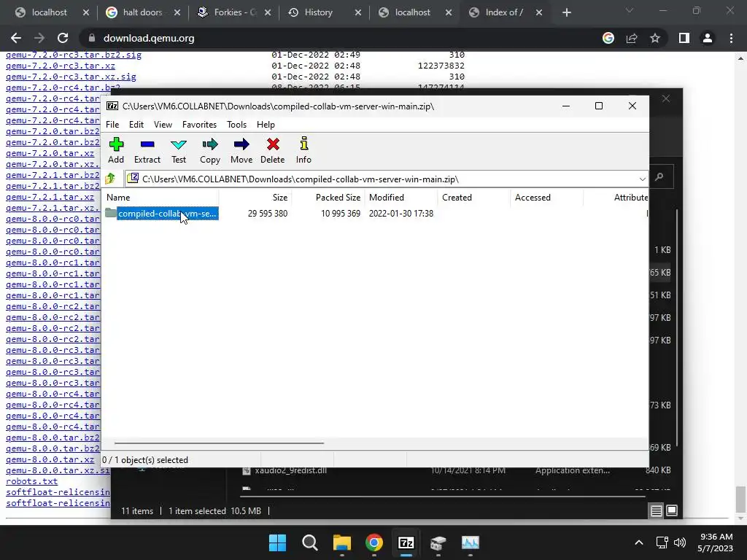Open Windows Start menu
This screenshot has width=747, height=560.
pos(277,542)
